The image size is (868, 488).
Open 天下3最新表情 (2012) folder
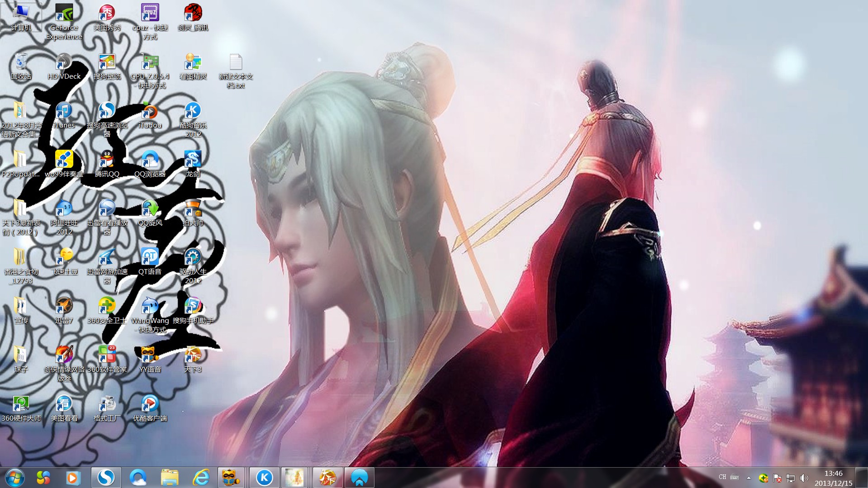pyautogui.click(x=21, y=217)
